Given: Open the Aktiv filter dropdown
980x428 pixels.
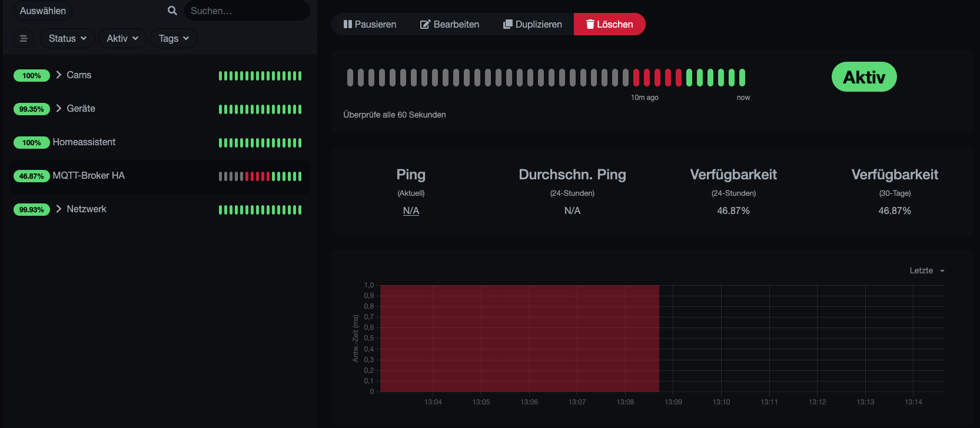Looking at the screenshot, I should coord(122,38).
